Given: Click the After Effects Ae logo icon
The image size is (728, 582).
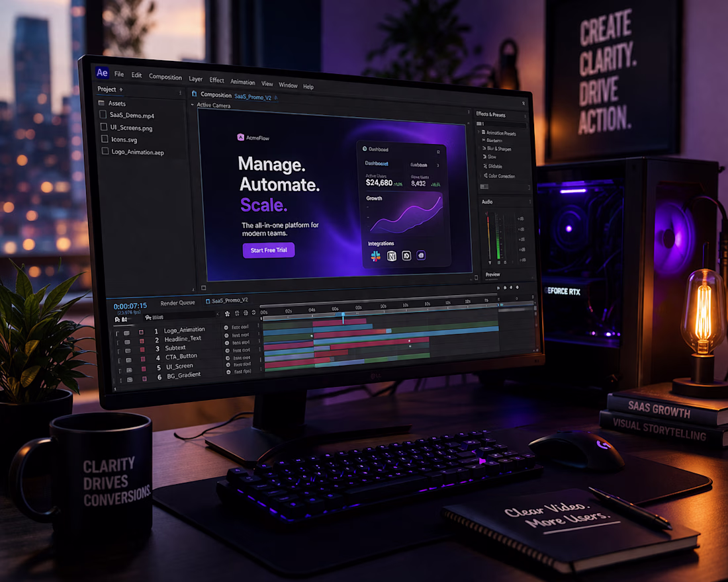Looking at the screenshot, I should (102, 72).
